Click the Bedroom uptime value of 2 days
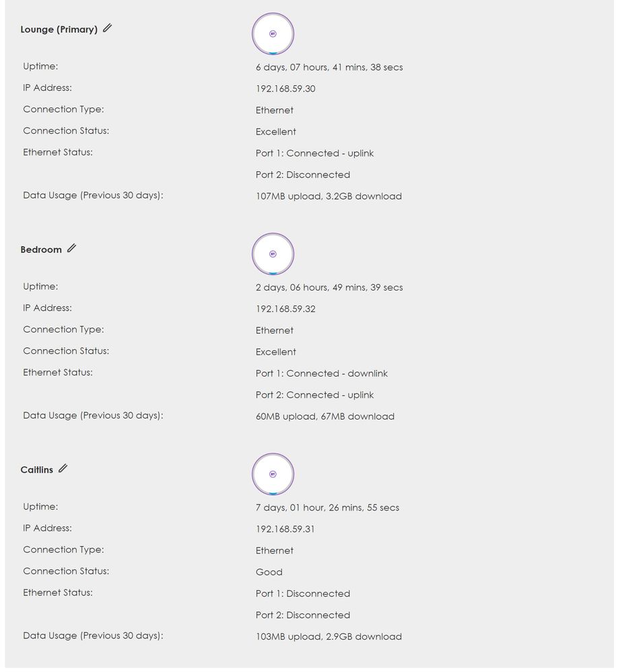Screen dimensions: 620x672 [x=329, y=287]
